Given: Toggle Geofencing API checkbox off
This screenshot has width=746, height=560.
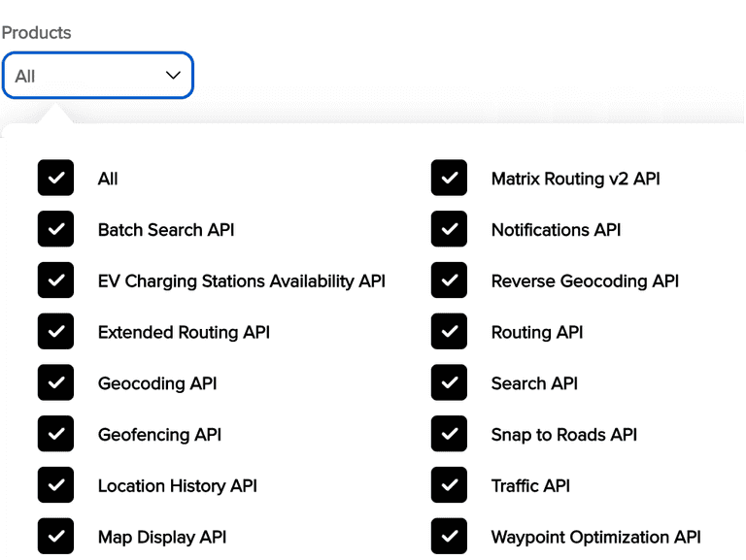Looking at the screenshot, I should [x=56, y=435].
